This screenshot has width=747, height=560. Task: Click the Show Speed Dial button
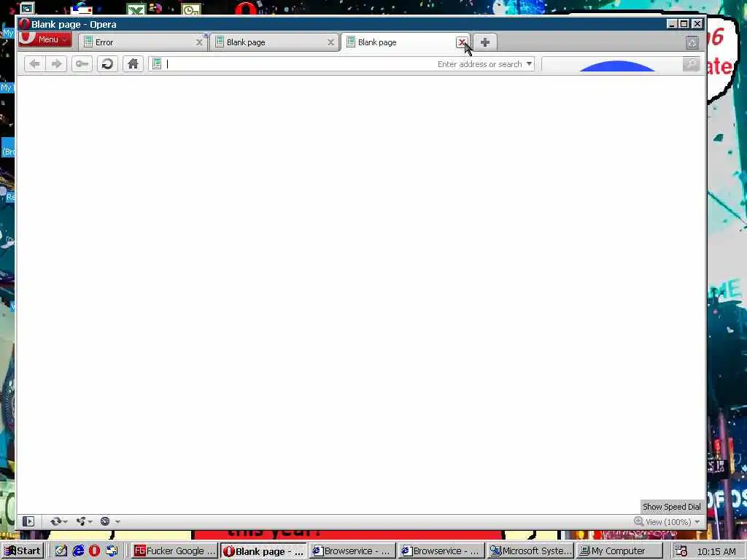point(671,507)
